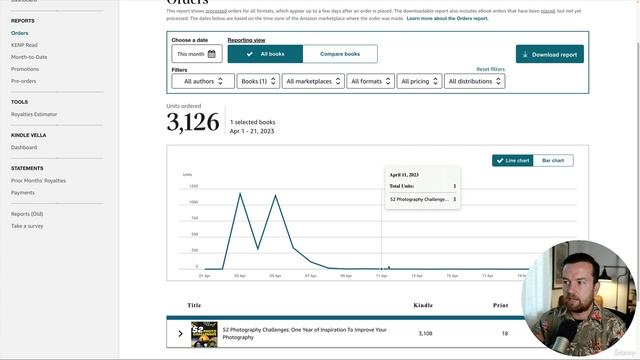Open Prior Months' Royalties statement
The width and height of the screenshot is (640, 360).
38,180
